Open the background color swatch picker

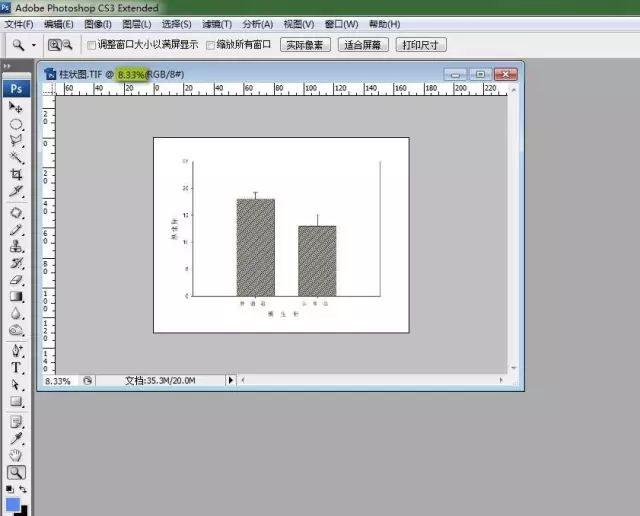pyautogui.click(x=24, y=511)
